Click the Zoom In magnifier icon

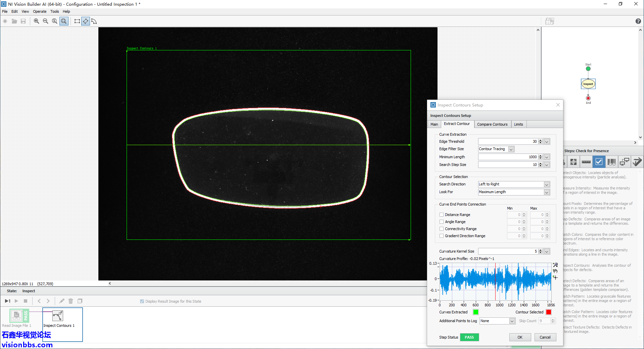point(36,21)
